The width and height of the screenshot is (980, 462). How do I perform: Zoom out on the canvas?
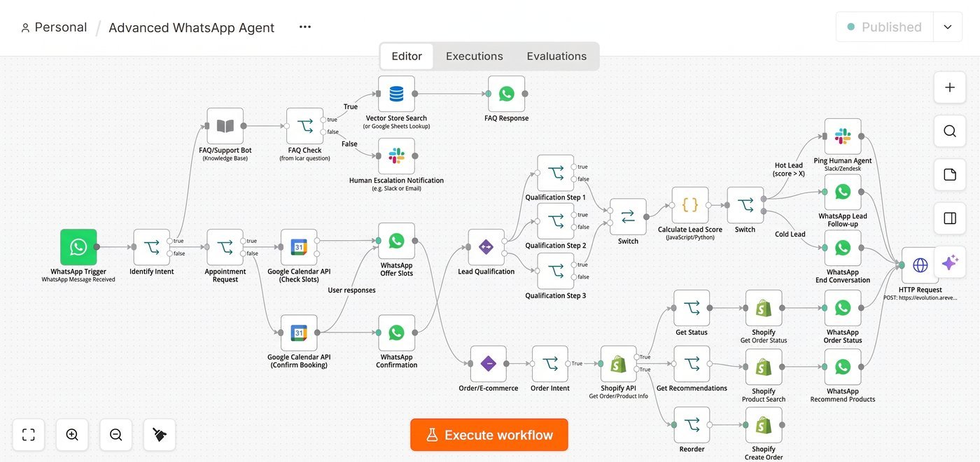tap(116, 435)
